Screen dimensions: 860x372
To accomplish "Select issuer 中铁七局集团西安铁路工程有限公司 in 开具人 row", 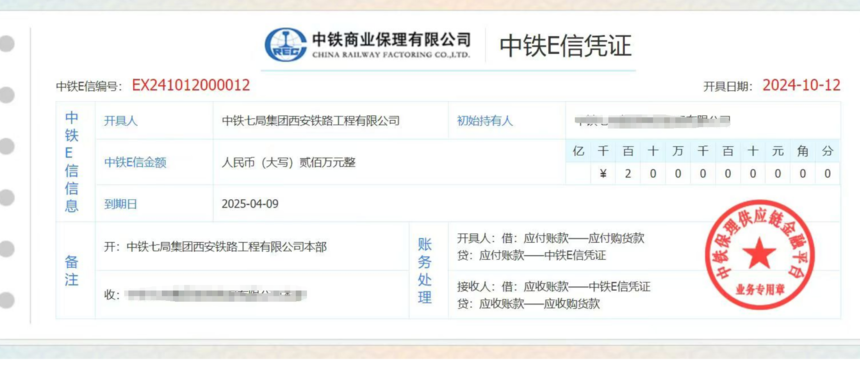I will (310, 121).
